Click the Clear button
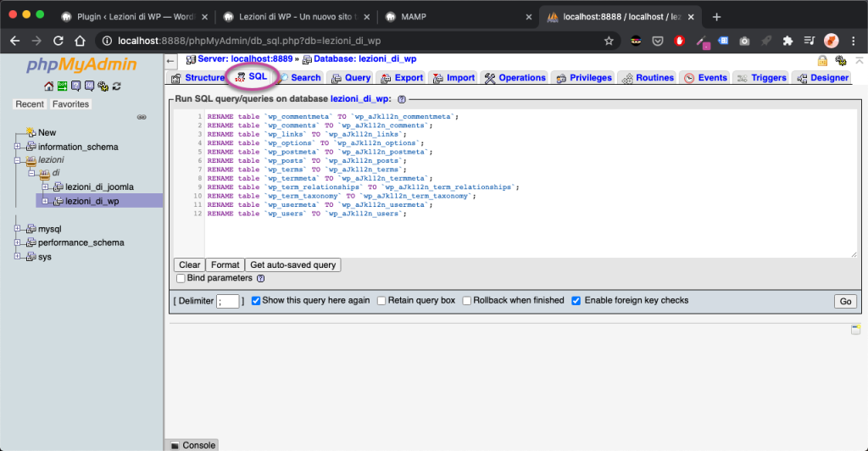868x451 pixels. [189, 265]
